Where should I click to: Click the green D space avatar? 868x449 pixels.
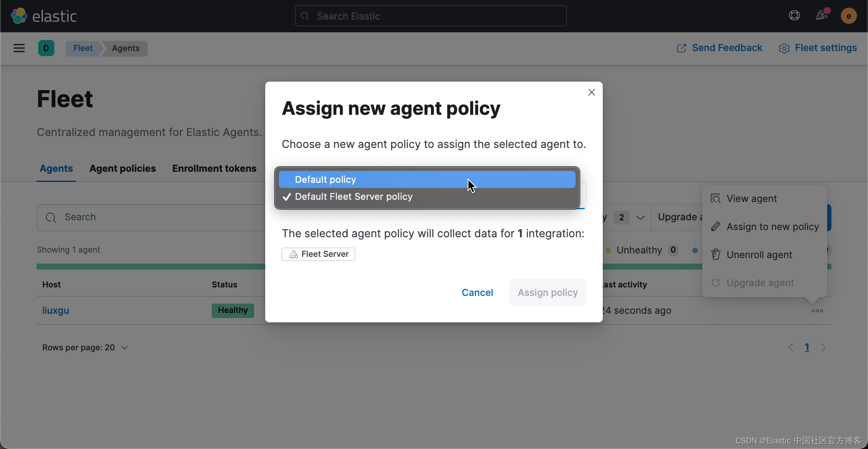click(x=46, y=48)
